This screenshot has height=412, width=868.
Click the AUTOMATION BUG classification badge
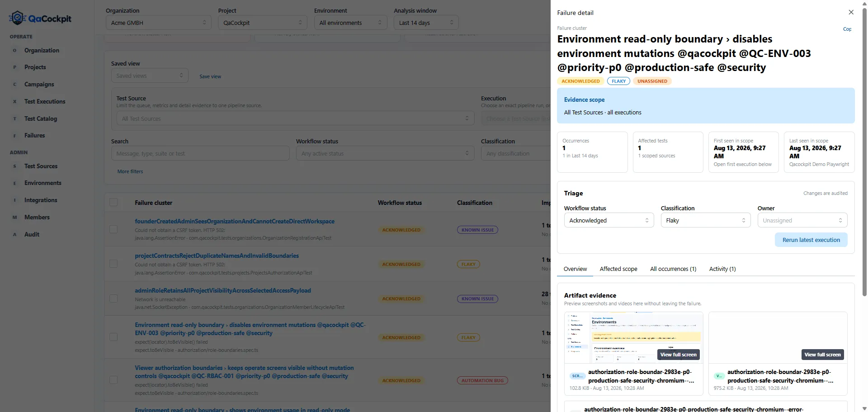pos(482,381)
